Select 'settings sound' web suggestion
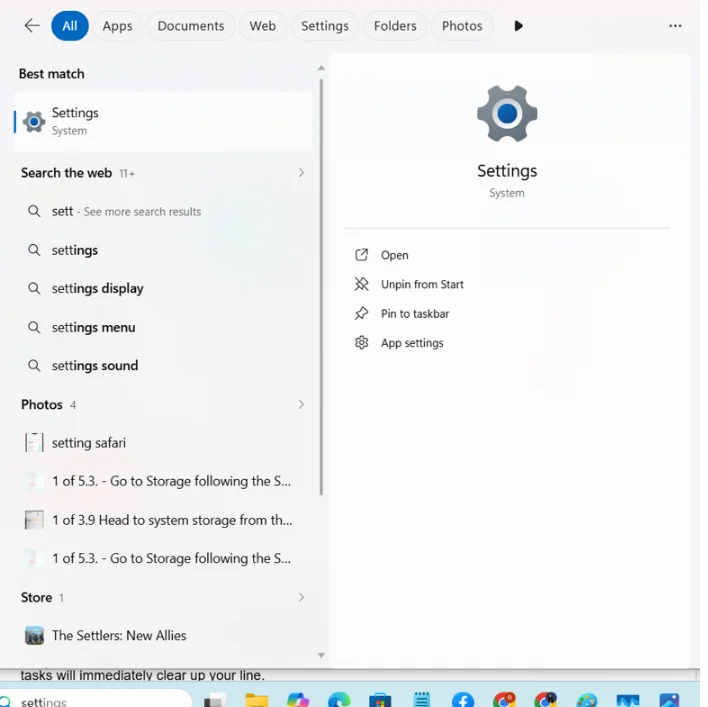This screenshot has height=707, width=708. [163, 366]
